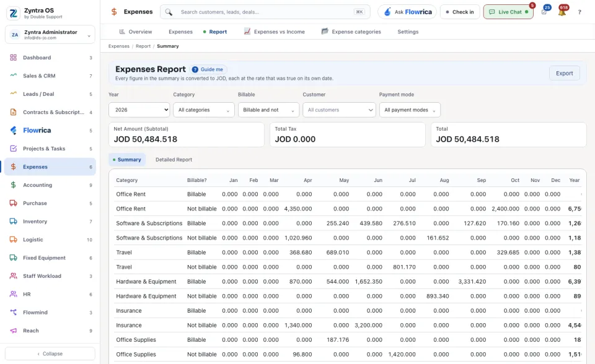
Task: Open the Dashboard sidebar icon
Action: click(13, 58)
